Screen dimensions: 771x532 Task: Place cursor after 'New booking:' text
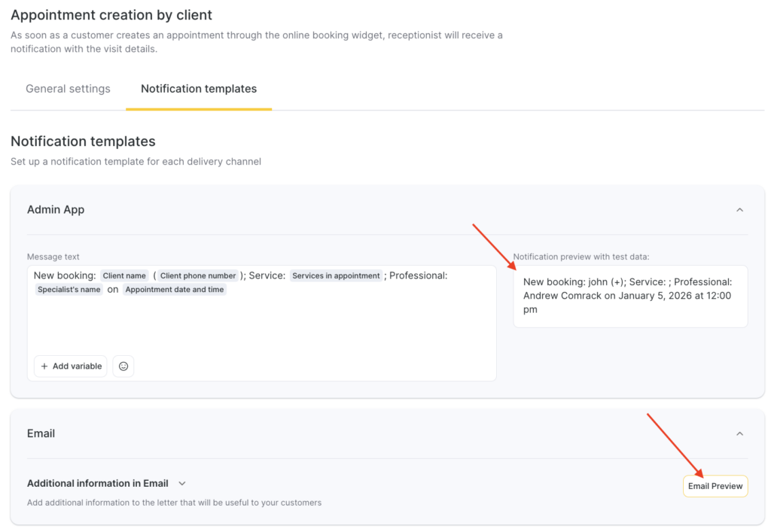click(x=96, y=276)
